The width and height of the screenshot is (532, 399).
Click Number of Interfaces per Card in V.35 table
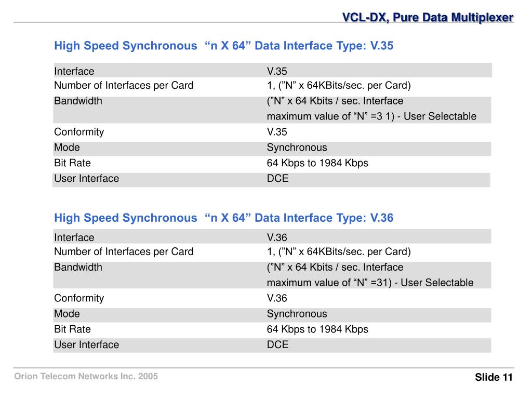pos(124,86)
